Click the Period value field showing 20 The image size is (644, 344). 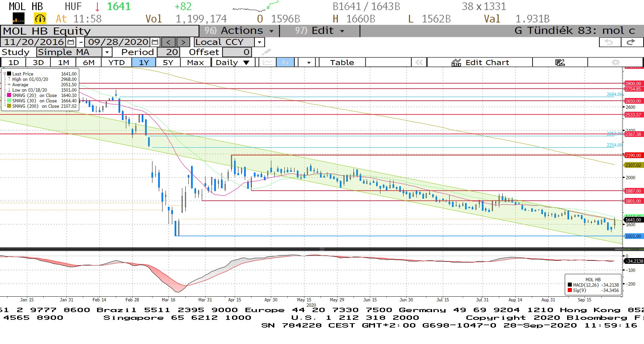click(169, 52)
